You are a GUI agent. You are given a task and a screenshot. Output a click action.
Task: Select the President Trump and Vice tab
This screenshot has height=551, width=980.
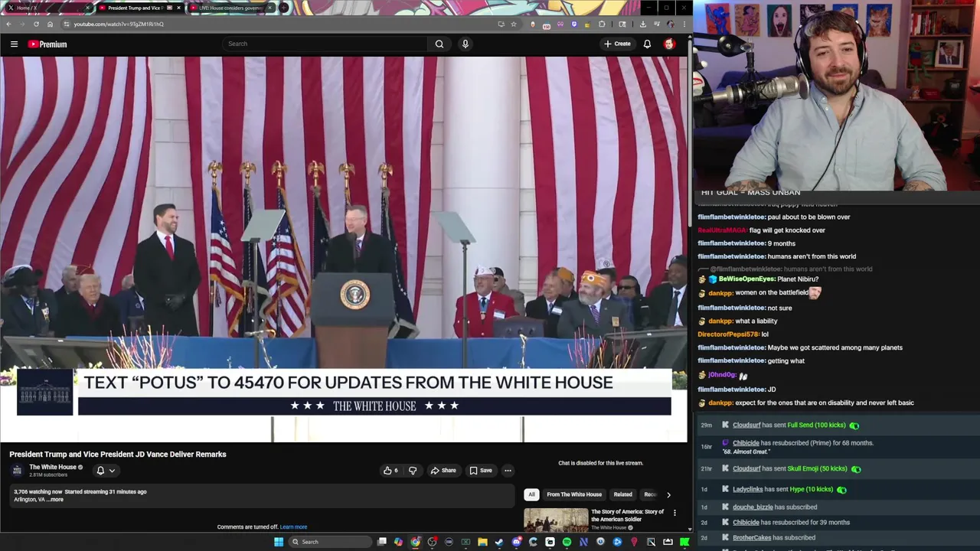[139, 8]
